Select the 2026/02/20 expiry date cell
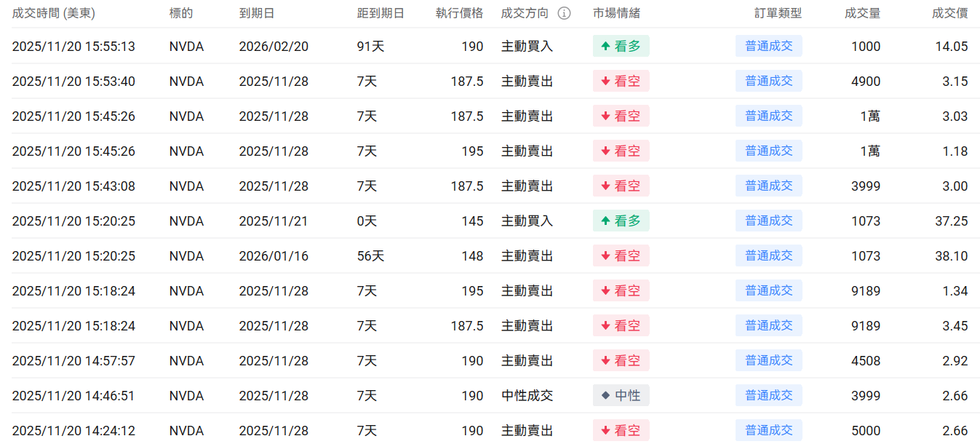 tap(274, 47)
